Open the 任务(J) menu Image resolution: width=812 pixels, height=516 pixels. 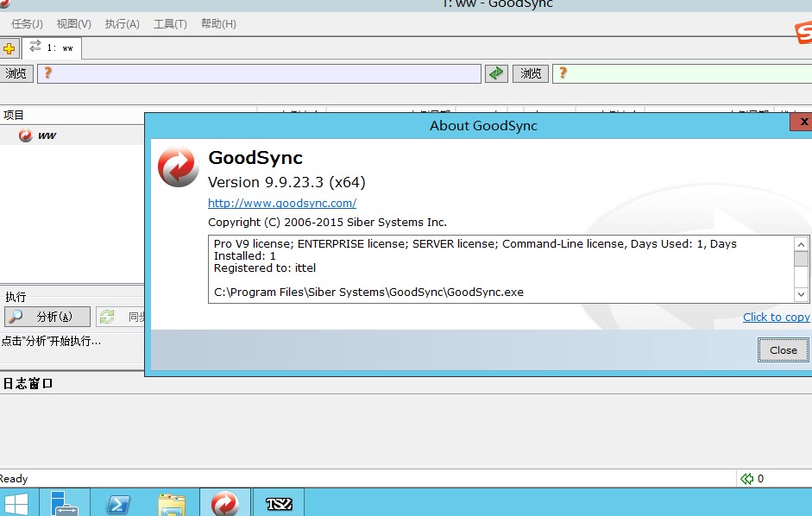tap(27, 24)
